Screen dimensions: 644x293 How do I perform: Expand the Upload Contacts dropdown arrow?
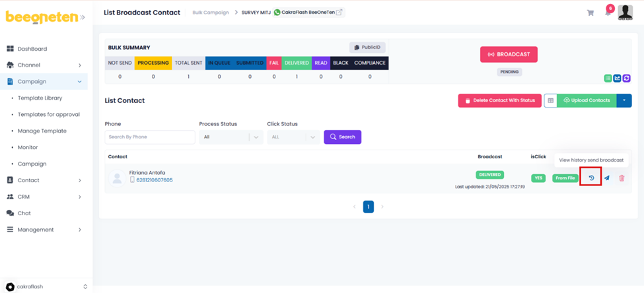click(624, 100)
